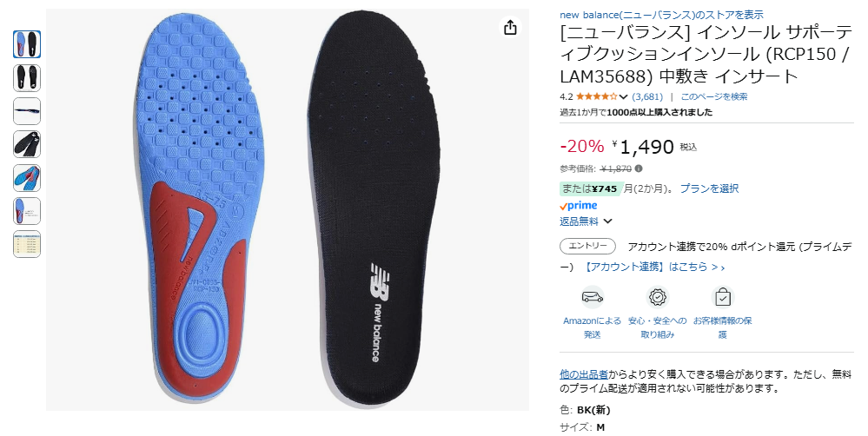Select the side-view insole thumbnail
The image size is (868, 436).
[27, 110]
